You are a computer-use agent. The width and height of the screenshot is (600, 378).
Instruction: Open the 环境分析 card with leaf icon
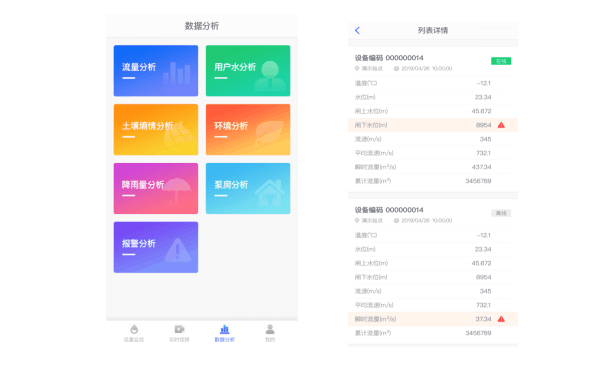(248, 130)
